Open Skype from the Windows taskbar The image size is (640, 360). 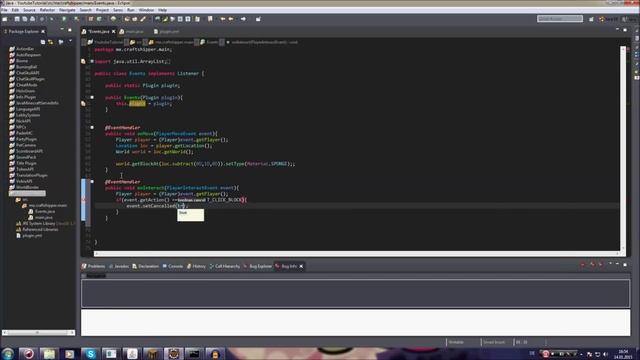pos(90,353)
